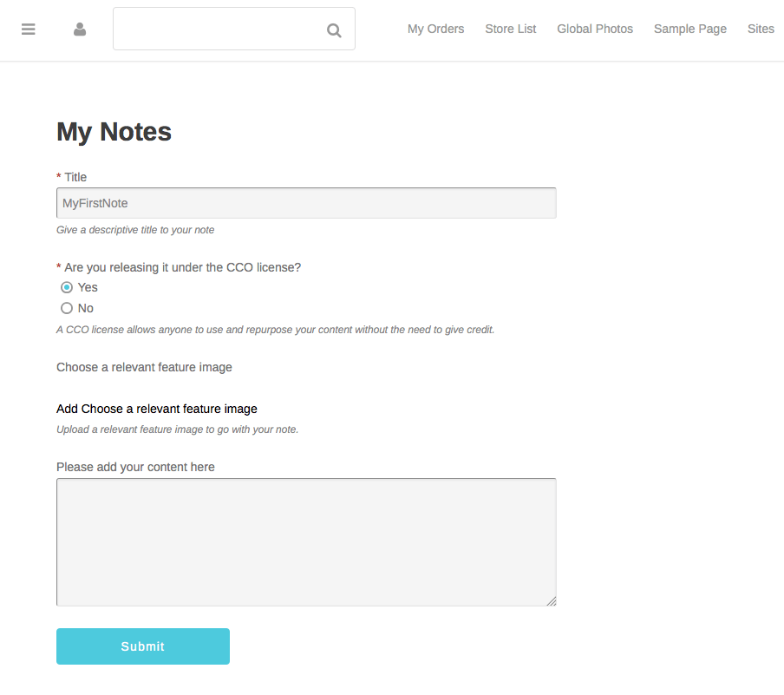Navigate to Sample Page
The width and height of the screenshot is (784, 695).
click(x=689, y=29)
